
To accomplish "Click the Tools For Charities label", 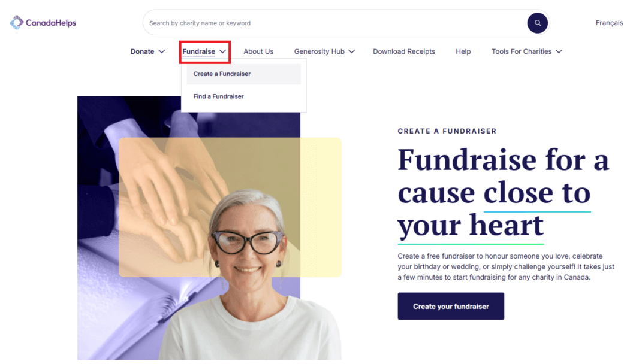I will (x=522, y=51).
